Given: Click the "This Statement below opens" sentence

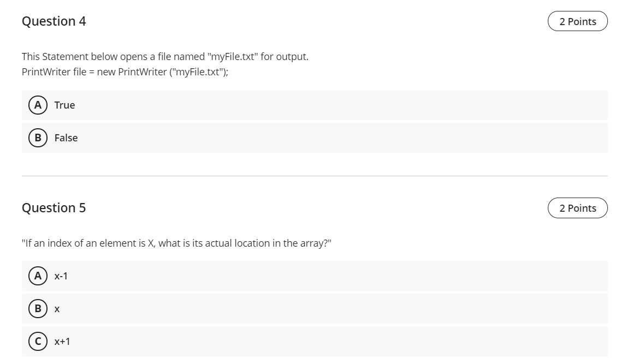Looking at the screenshot, I should 165,57.
